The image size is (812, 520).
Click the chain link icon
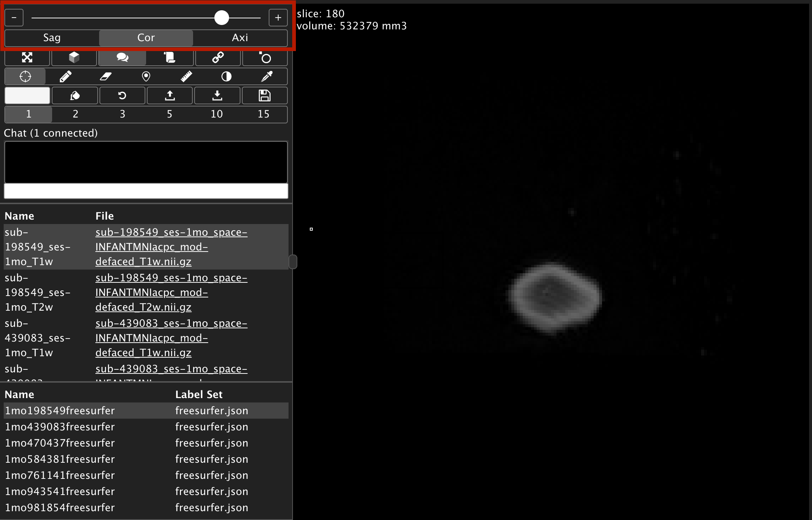218,58
